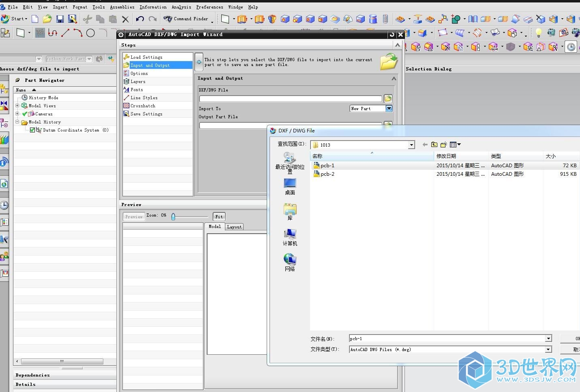Open the Network (网络) location in the file dialog
Viewport: 580px width, 392px height.
(x=290, y=263)
